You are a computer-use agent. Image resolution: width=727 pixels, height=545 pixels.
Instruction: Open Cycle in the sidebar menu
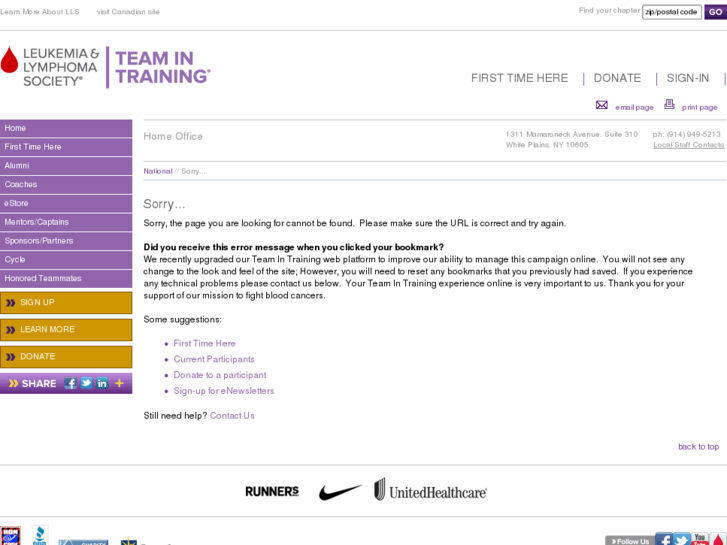pyautogui.click(x=66, y=260)
